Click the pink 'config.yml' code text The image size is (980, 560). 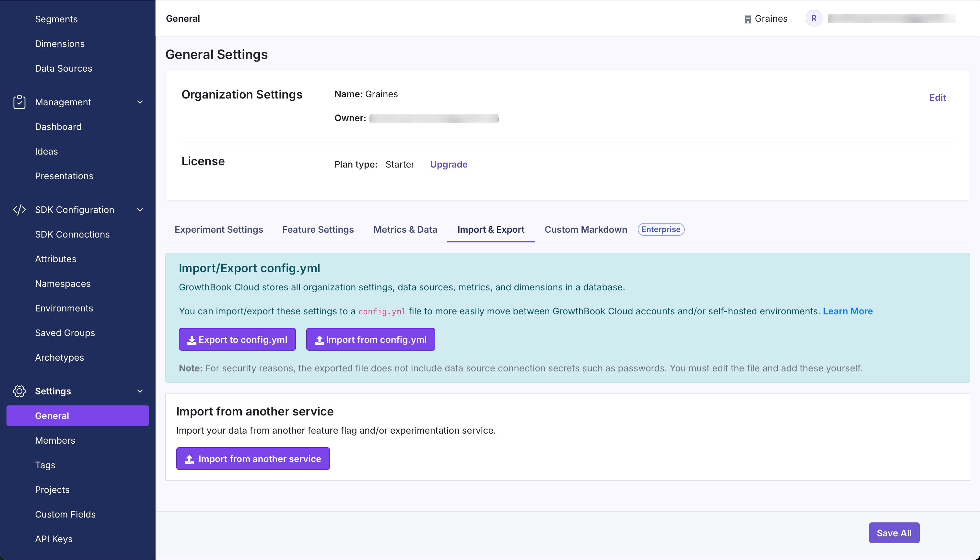(x=382, y=311)
